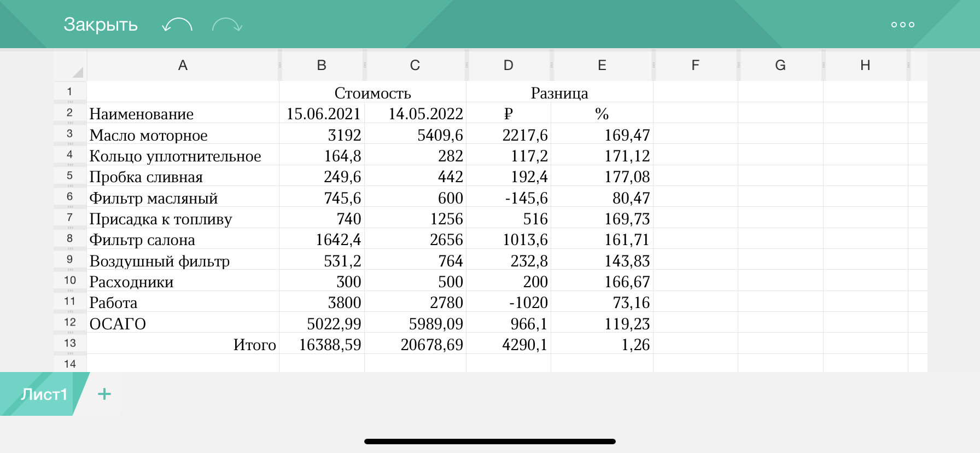Select the Работа cell
The height and width of the screenshot is (453, 980).
pyautogui.click(x=183, y=301)
